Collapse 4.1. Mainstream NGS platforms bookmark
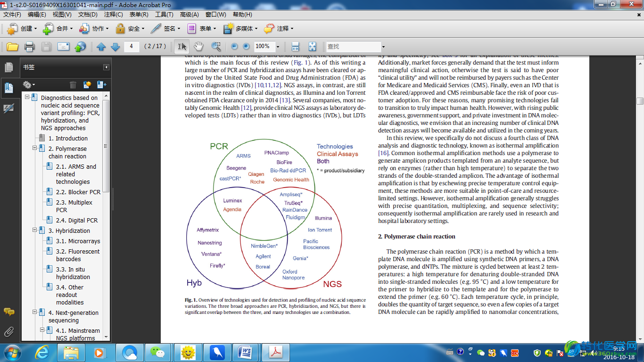Screen dimensions: 644x362 point(42,329)
